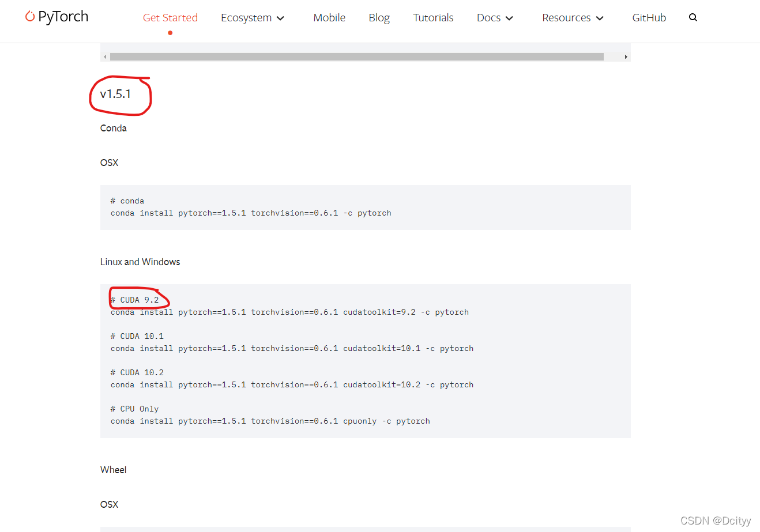760x532 pixels.
Task: Click the '# CUDA 9.2' comment
Action: click(x=135, y=300)
